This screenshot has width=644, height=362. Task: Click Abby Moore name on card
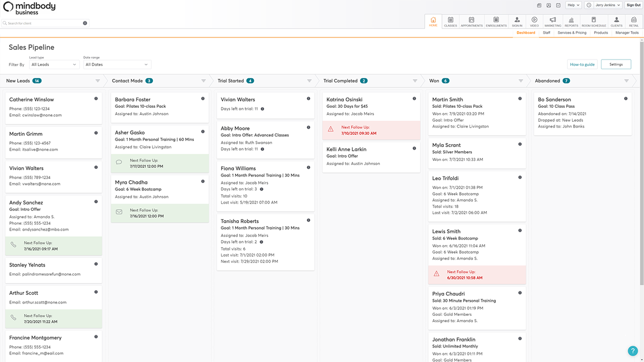click(235, 129)
